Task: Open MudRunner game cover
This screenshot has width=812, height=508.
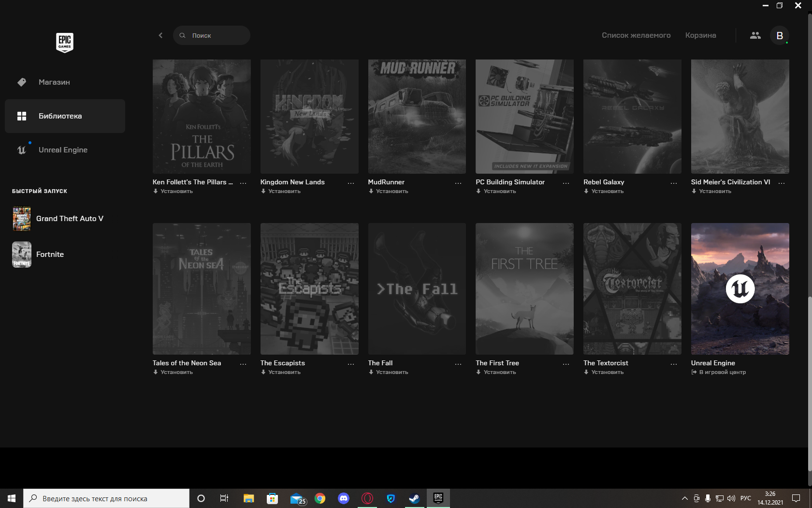Action: [417, 117]
